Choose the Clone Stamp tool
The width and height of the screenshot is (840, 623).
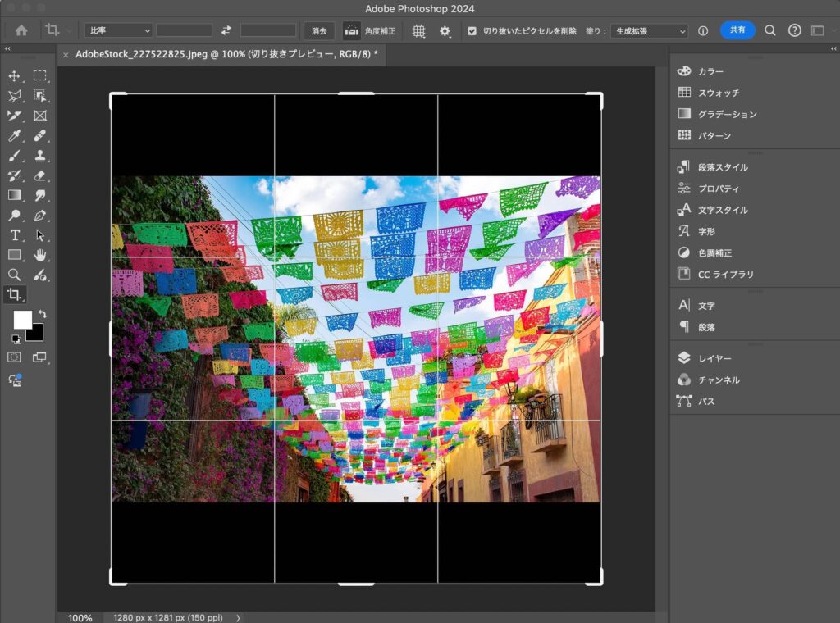pos(39,156)
